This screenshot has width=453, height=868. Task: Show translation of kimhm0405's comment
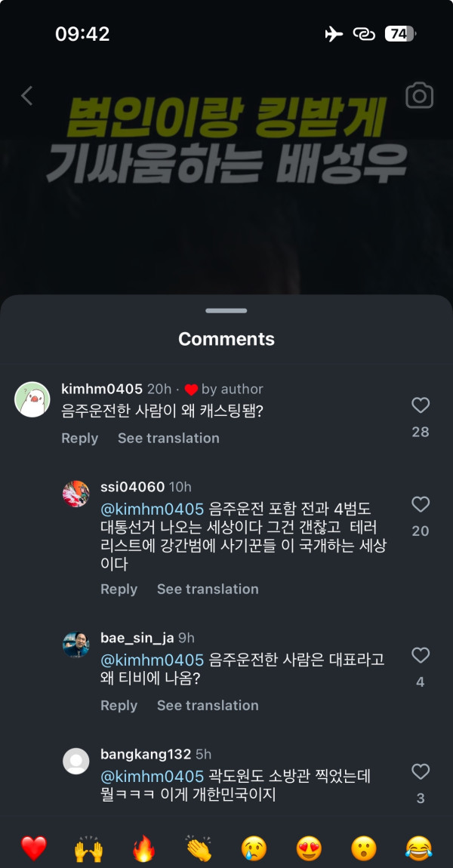tap(168, 439)
